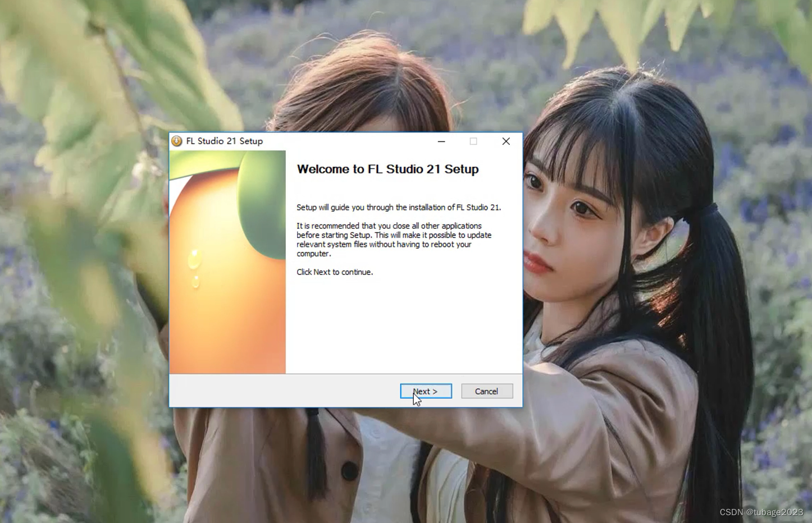This screenshot has width=812, height=523.
Task: Click the Next button to continue setup
Action: click(x=426, y=391)
